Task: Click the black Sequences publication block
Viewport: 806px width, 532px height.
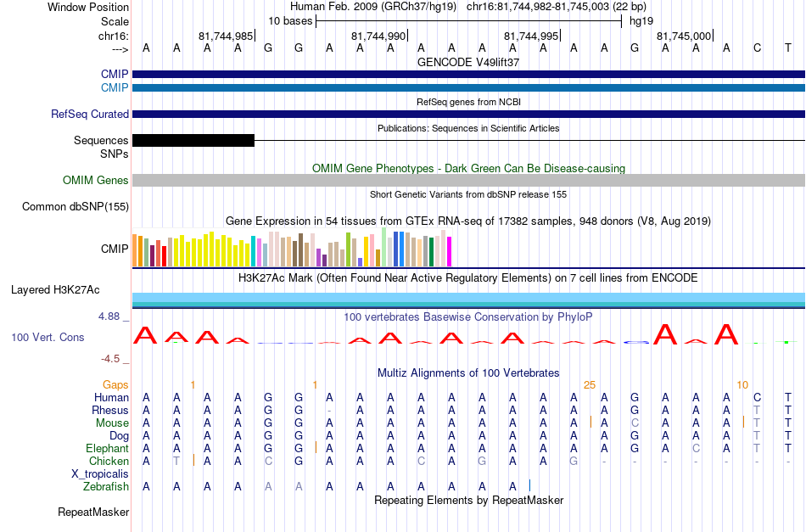Action: 193,140
